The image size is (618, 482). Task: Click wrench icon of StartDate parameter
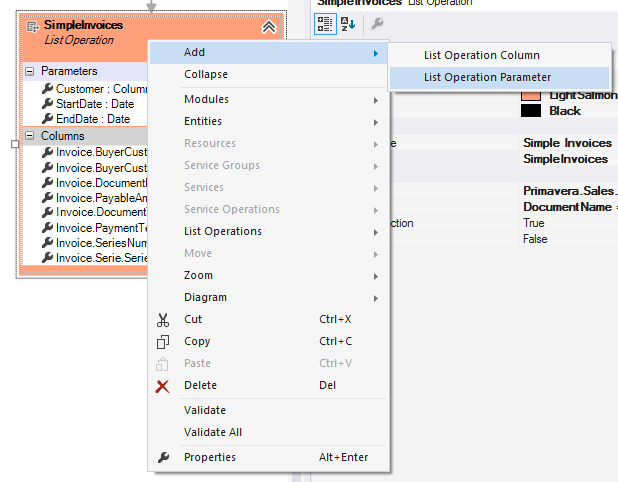(47, 104)
